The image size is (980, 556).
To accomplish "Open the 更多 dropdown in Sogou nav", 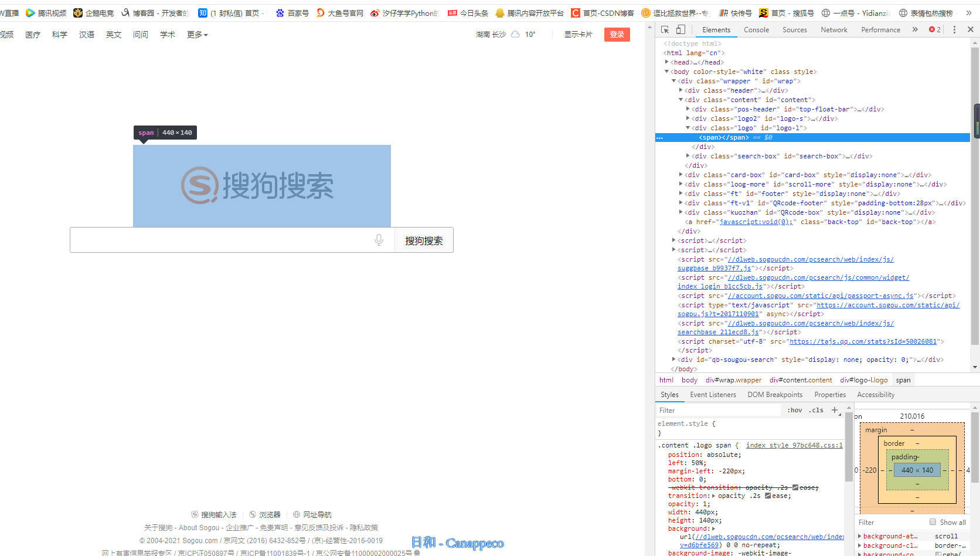I will (197, 35).
